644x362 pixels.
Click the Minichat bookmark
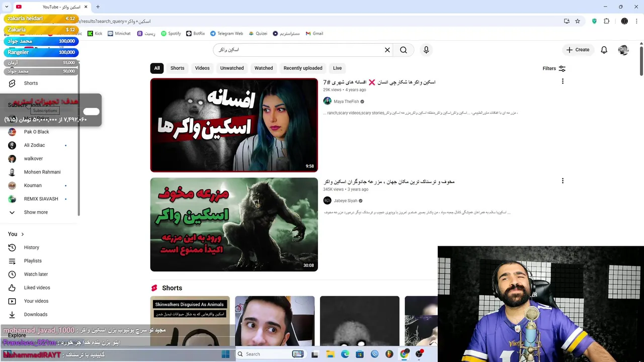coord(119,34)
